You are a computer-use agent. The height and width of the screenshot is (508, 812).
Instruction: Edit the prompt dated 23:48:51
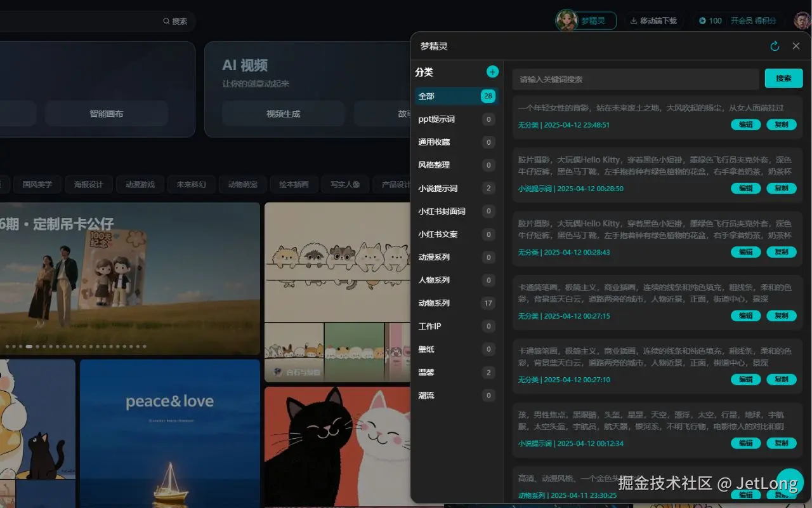pyautogui.click(x=746, y=125)
